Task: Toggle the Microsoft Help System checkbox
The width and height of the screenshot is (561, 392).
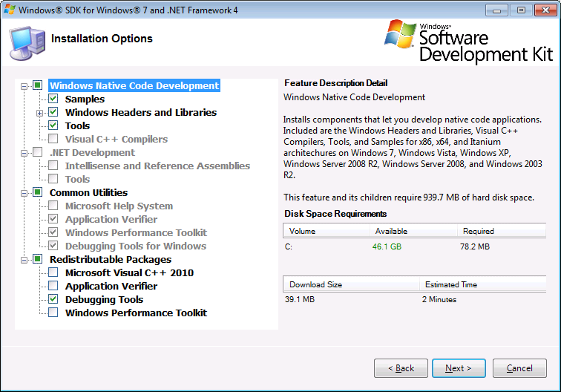Action: point(53,206)
